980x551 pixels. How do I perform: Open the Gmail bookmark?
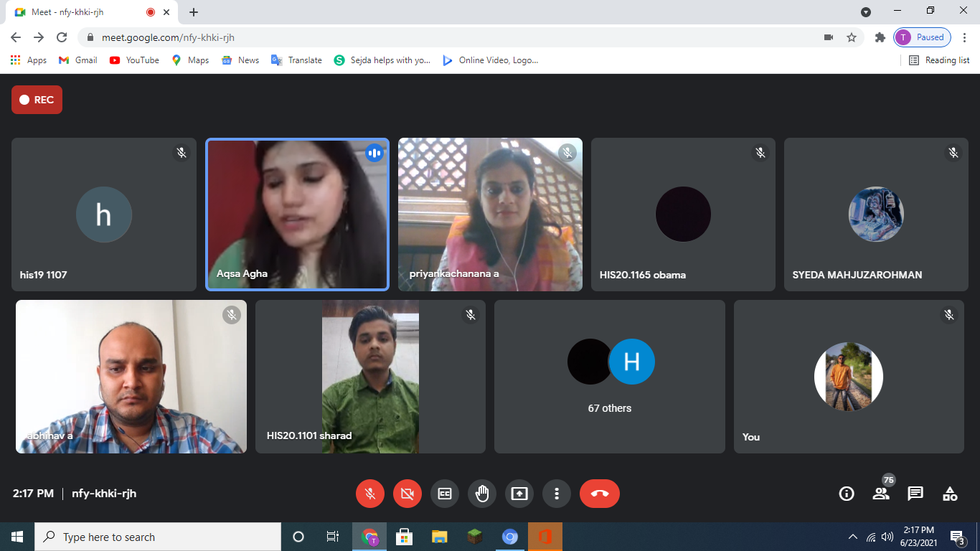[78, 60]
